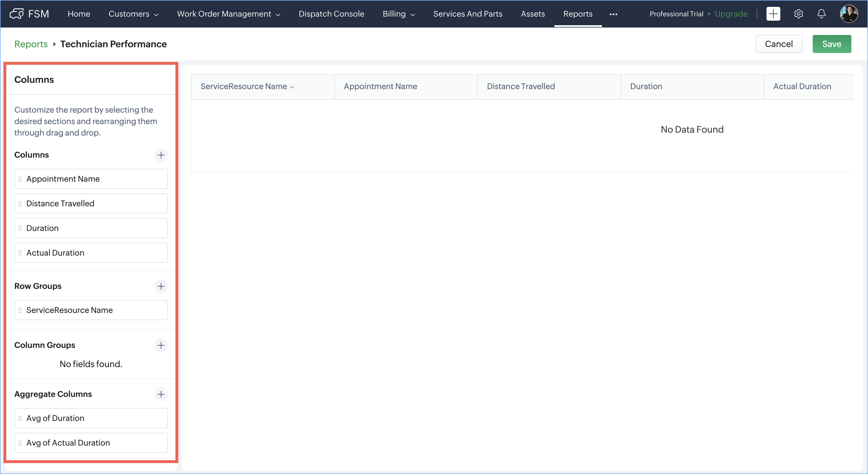Open the settings gear icon
The image size is (868, 474).
798,14
